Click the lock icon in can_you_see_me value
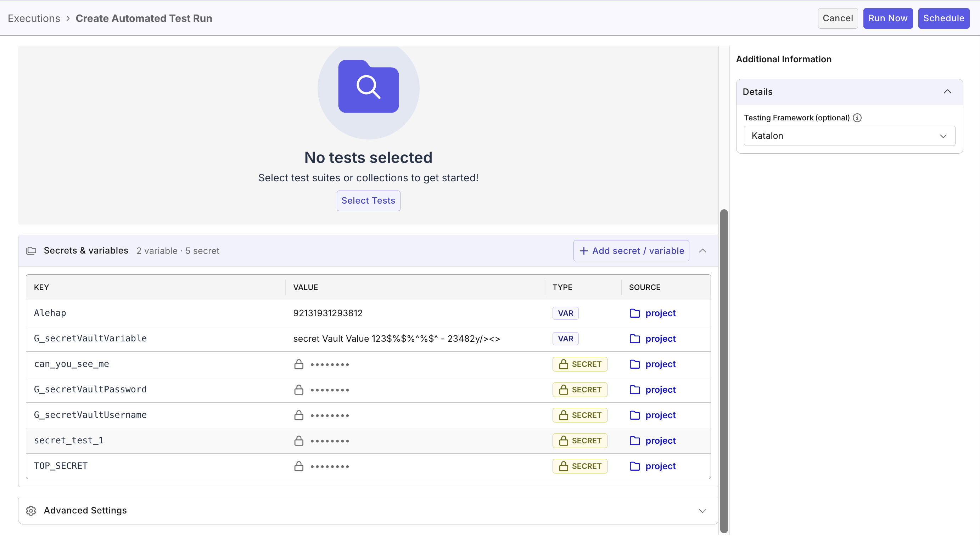The height and width of the screenshot is (545, 980). tap(299, 364)
